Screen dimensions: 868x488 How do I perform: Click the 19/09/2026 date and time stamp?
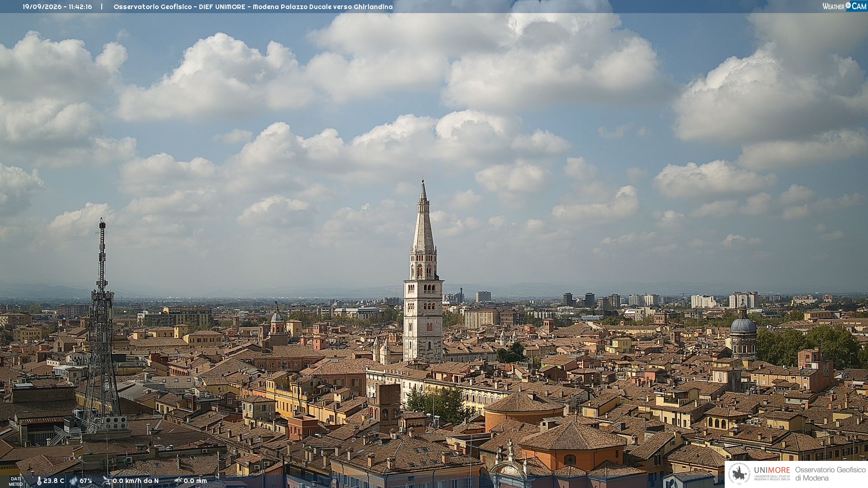(x=57, y=7)
